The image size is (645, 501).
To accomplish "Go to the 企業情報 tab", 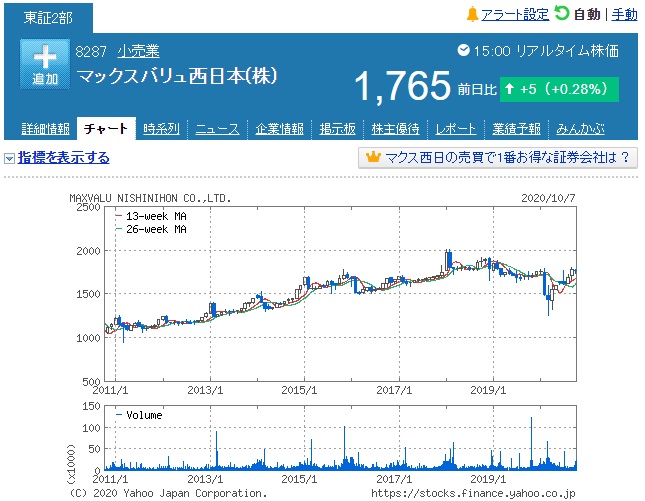I will point(279,129).
